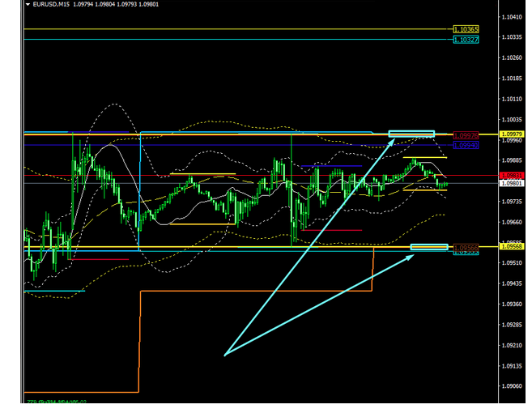This screenshot has height=413, width=532.
Task: Select the yellow 1.10365 price label
Action: 466,29
